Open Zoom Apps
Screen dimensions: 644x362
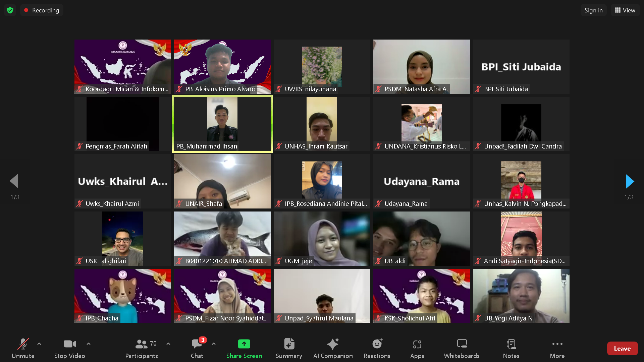click(417, 344)
